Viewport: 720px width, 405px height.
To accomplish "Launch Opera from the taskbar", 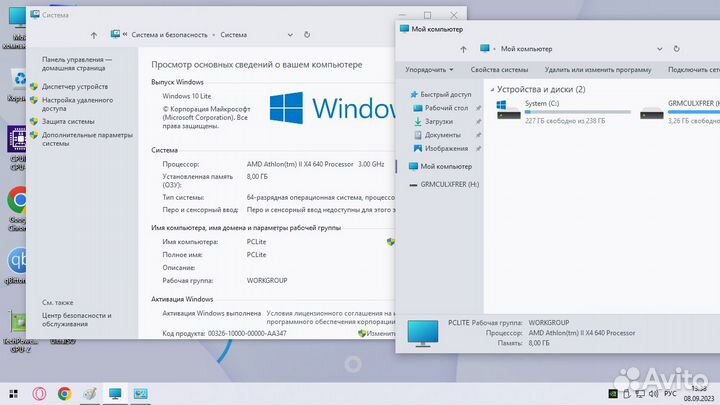I will pyautogui.click(x=39, y=394).
